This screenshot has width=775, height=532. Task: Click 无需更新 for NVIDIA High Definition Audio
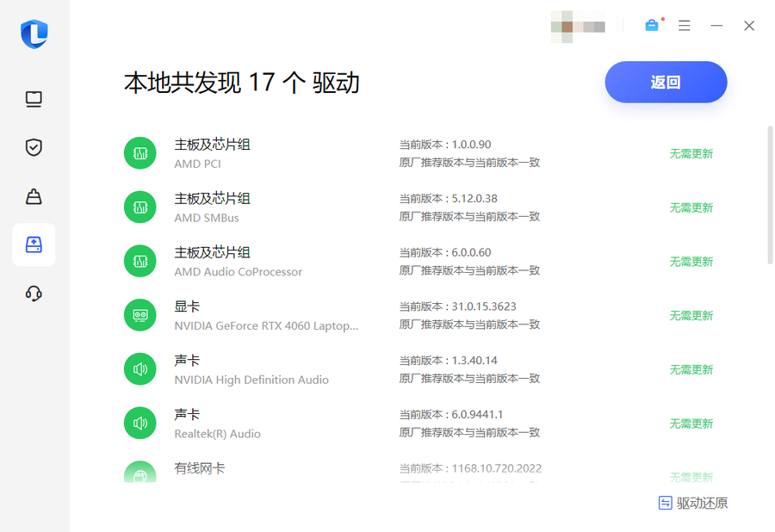(691, 369)
